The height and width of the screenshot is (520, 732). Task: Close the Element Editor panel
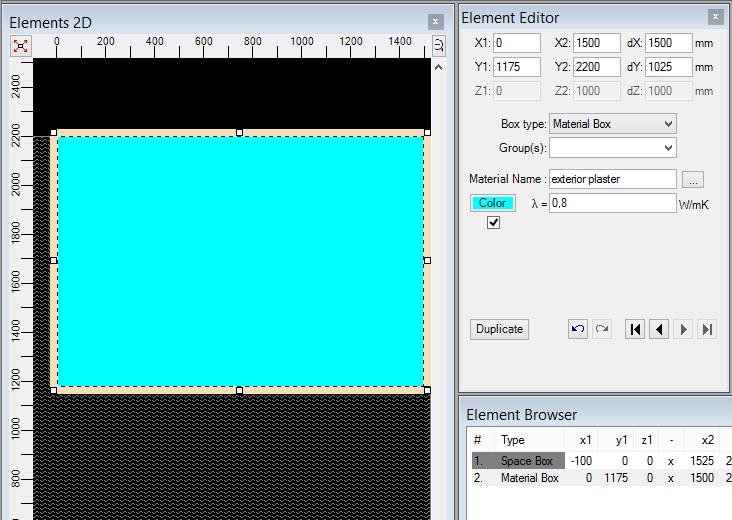715,17
